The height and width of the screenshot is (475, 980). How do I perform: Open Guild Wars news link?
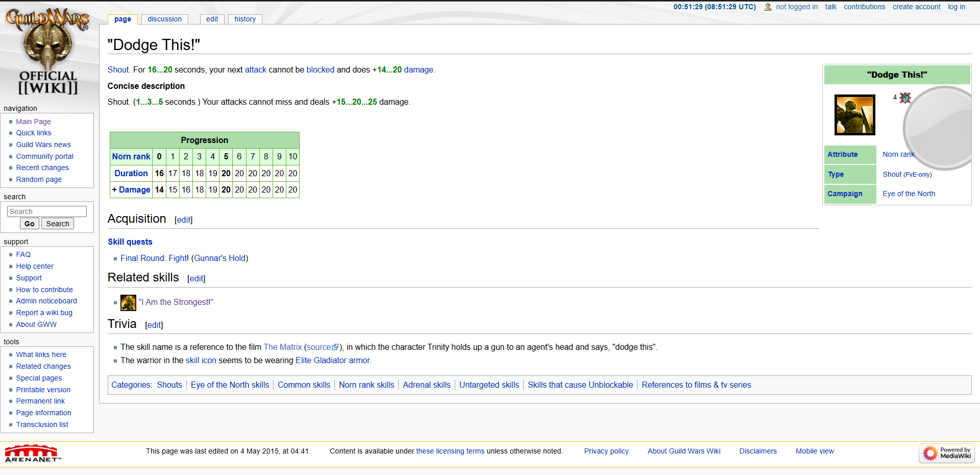[x=43, y=145]
